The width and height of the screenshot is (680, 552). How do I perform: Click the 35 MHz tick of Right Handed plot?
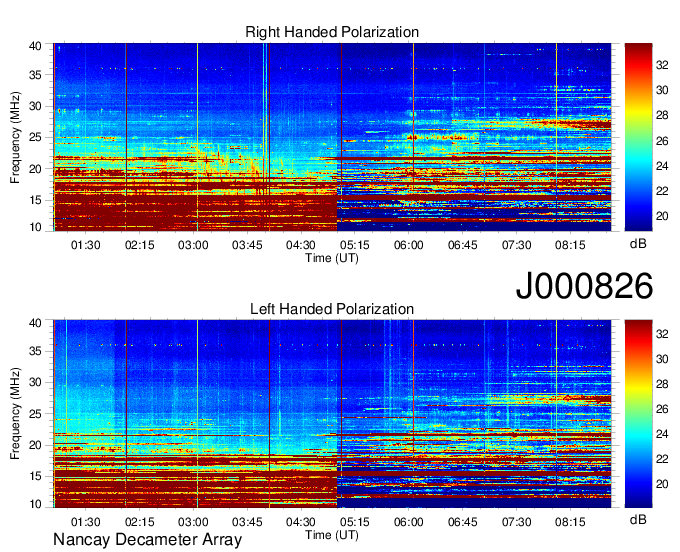click(x=35, y=75)
